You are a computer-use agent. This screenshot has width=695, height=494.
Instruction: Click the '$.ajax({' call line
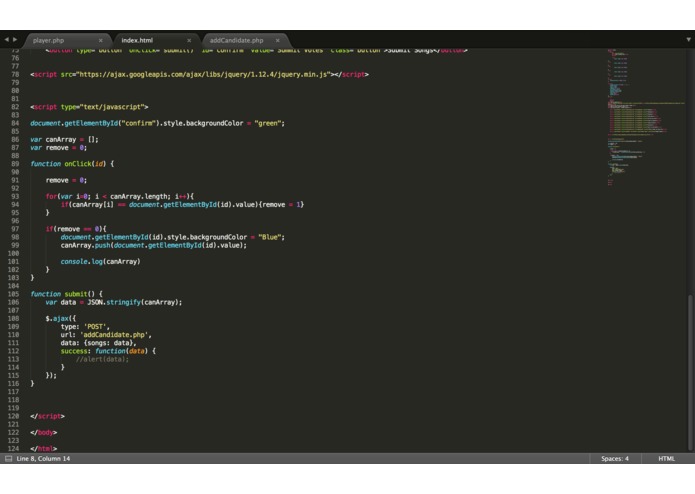[x=60, y=319]
